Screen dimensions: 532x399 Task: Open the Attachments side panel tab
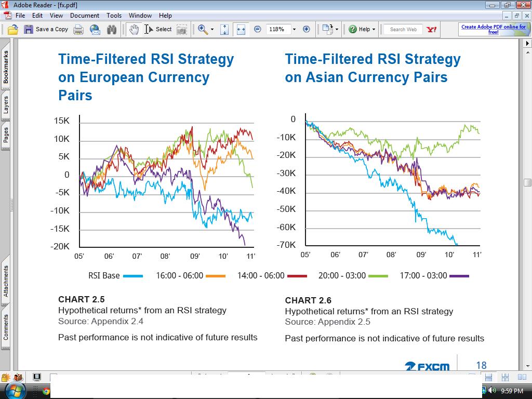[6, 281]
